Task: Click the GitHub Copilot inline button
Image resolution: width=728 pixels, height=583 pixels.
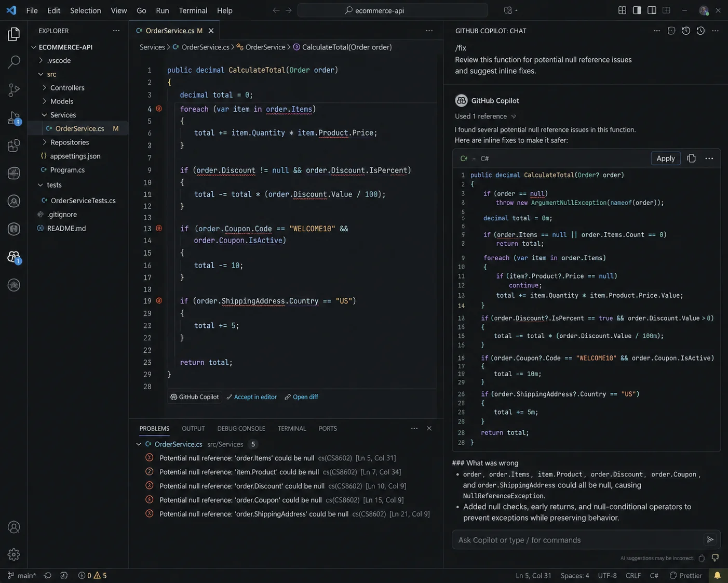Action: click(x=195, y=396)
